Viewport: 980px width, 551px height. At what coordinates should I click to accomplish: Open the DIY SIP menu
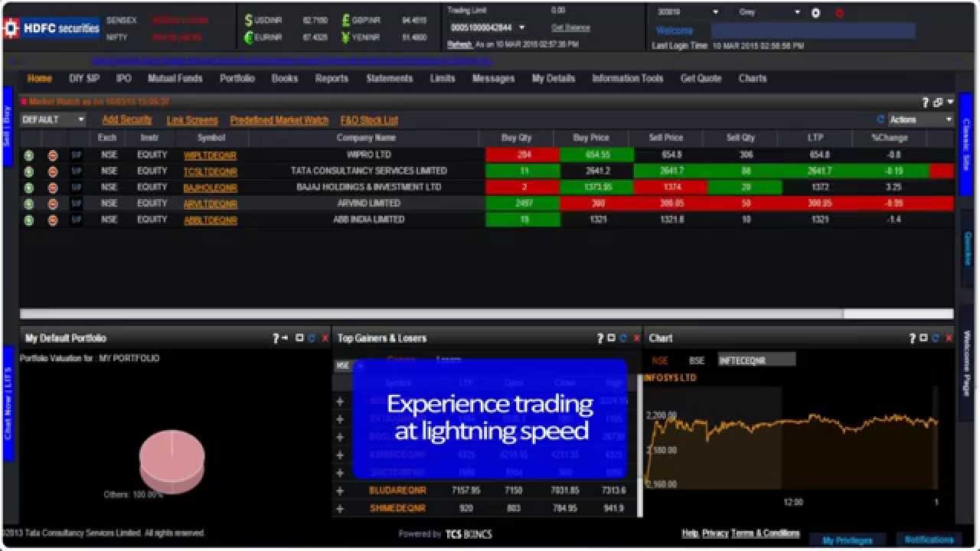click(84, 78)
